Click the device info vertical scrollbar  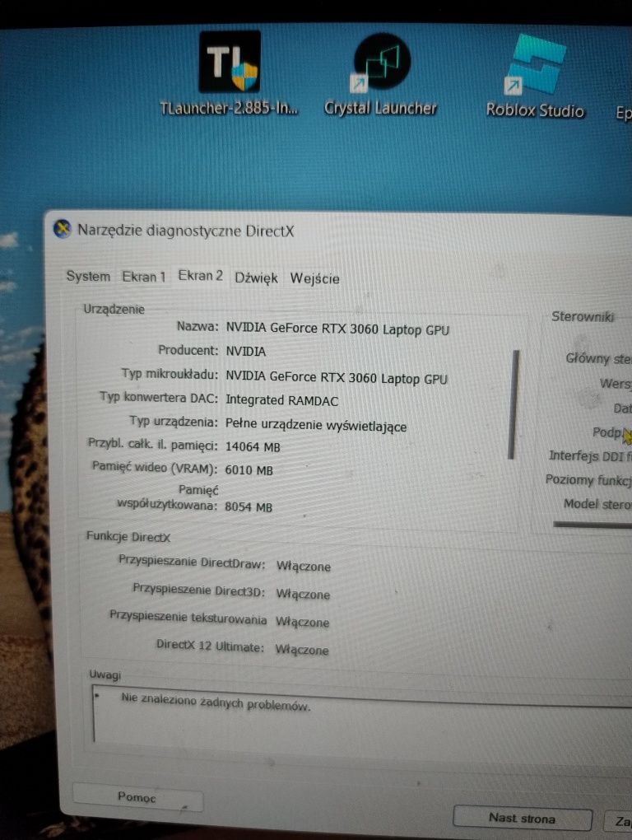click(x=513, y=404)
